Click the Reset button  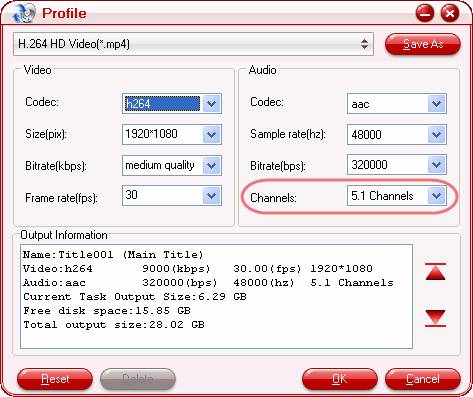[55, 379]
